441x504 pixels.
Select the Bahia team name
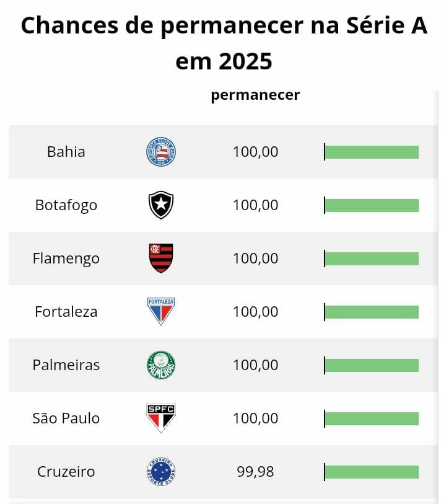(x=66, y=152)
